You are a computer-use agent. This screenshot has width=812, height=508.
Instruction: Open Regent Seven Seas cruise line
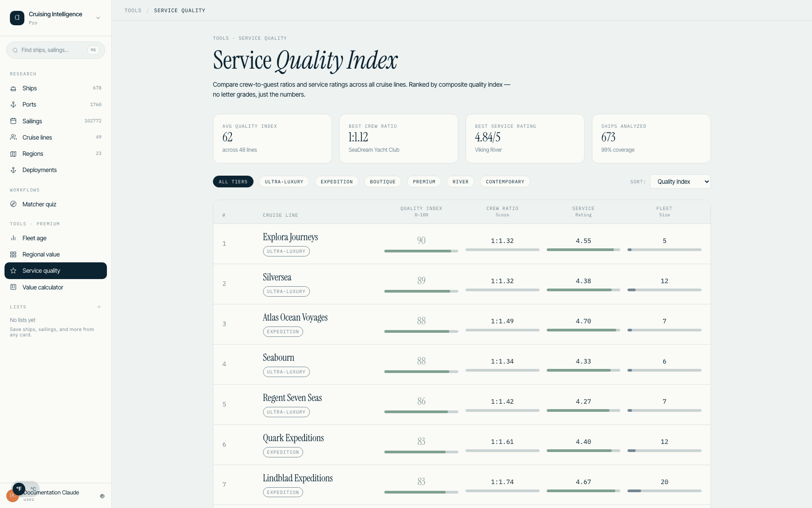point(292,398)
